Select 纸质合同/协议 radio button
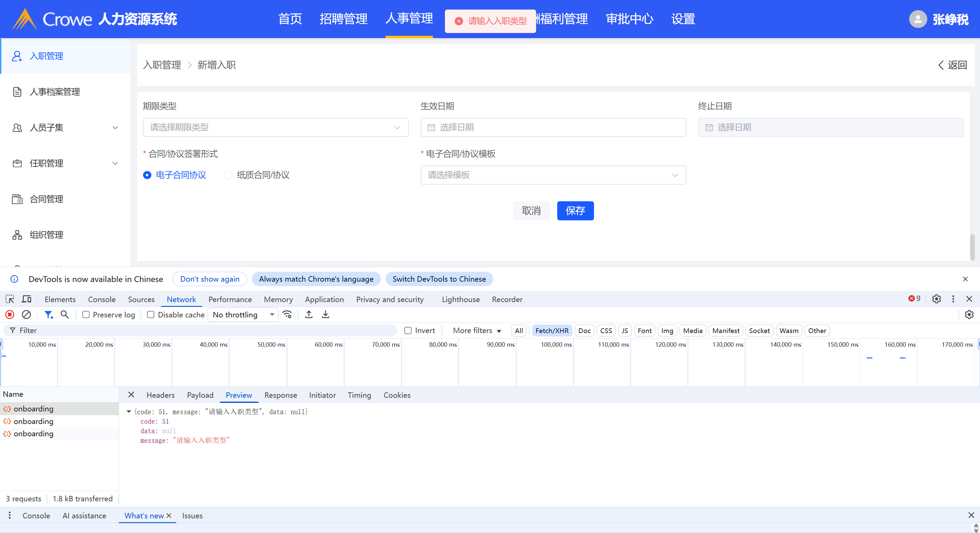980x533 pixels. click(x=228, y=175)
